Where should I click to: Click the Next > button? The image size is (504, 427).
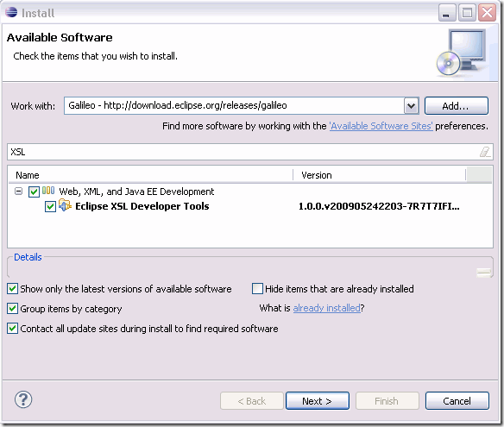(318, 400)
